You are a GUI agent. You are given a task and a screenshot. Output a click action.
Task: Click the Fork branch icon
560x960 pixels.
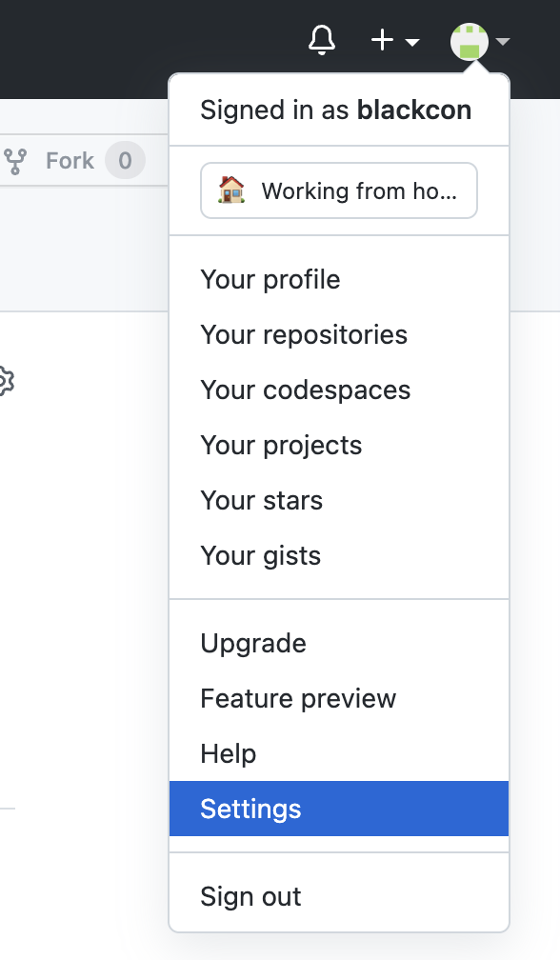click(15, 161)
